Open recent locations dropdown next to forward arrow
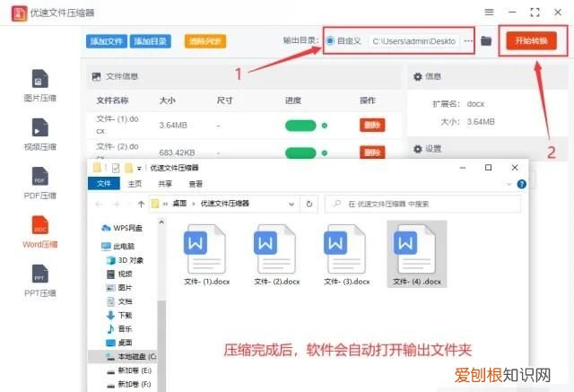The image size is (574, 392). 129,204
